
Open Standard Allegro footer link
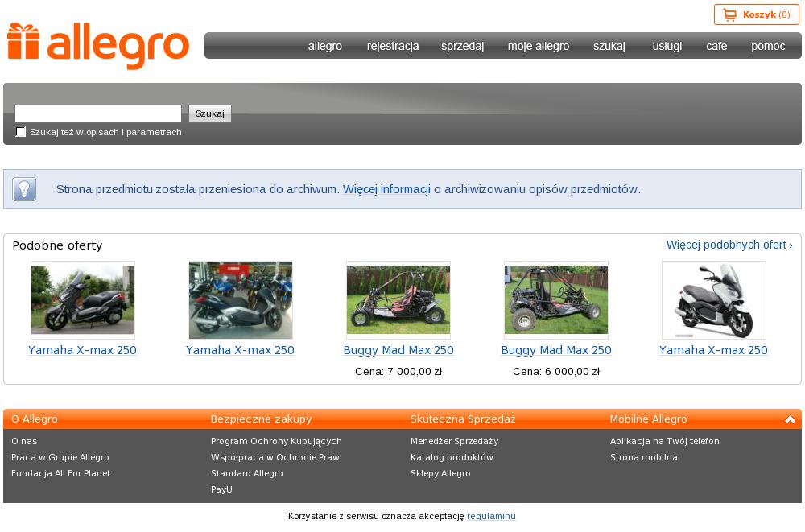tap(247, 473)
